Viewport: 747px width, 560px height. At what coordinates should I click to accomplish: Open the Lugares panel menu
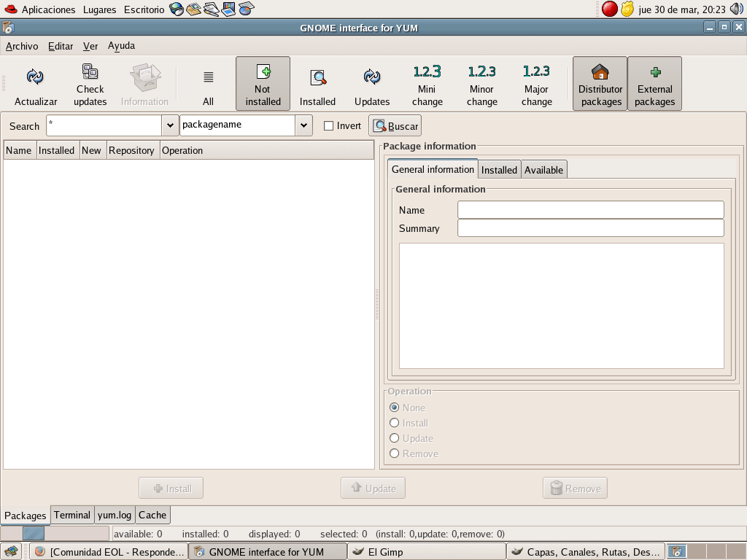(99, 9)
